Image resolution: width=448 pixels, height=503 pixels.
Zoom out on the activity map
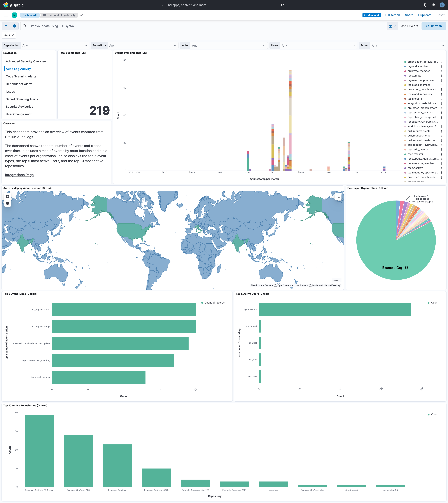pos(7,203)
